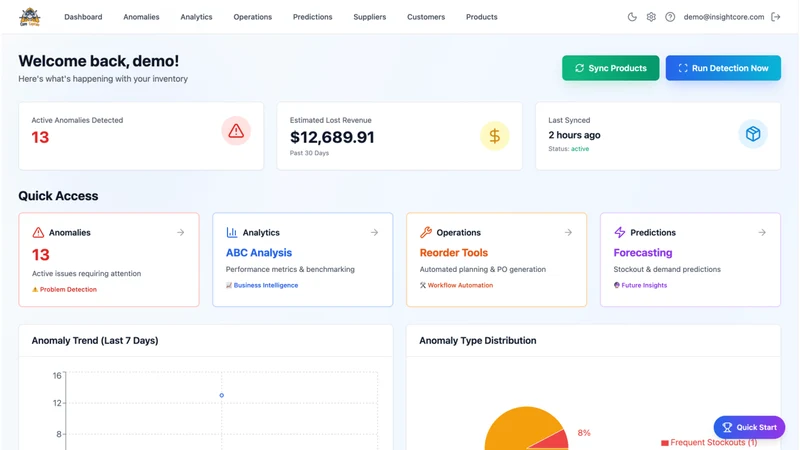
Task: Open Predictions card using its arrow
Action: click(762, 232)
